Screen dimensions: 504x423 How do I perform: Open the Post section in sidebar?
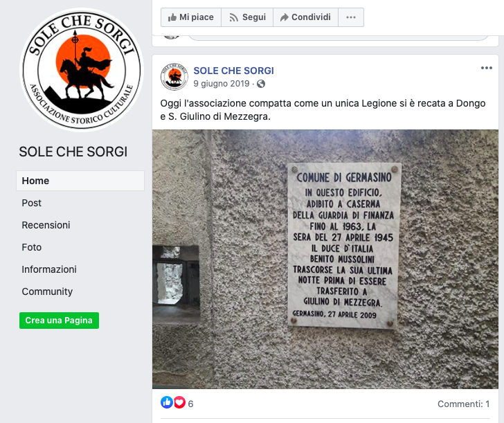coord(32,203)
